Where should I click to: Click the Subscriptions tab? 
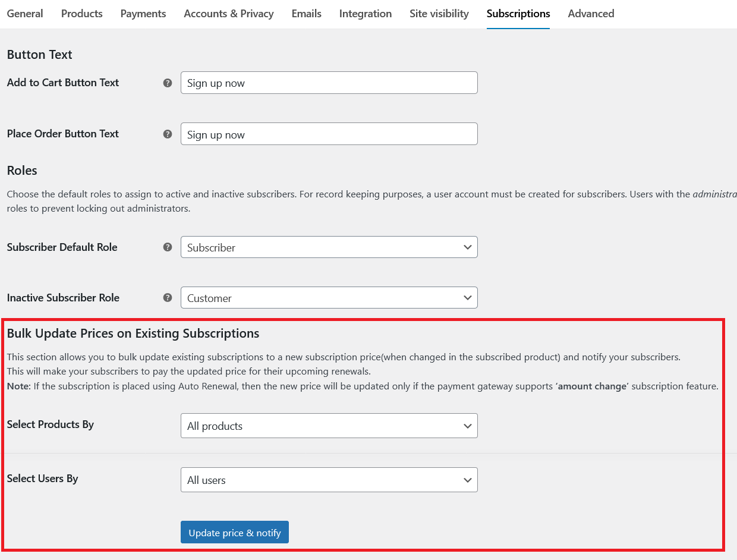[518, 13]
